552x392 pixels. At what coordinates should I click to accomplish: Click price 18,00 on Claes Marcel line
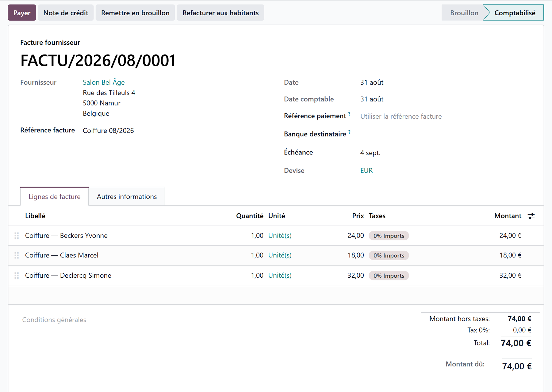[355, 255]
